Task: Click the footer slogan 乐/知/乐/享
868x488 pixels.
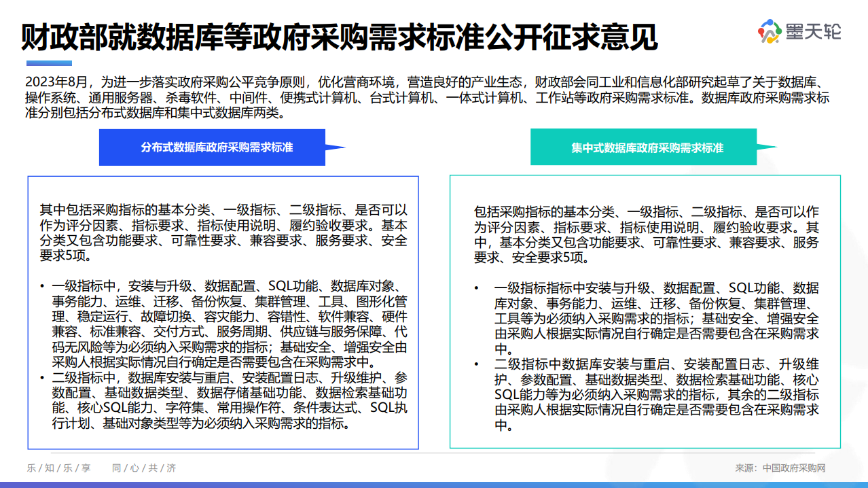Action: pos(58,468)
